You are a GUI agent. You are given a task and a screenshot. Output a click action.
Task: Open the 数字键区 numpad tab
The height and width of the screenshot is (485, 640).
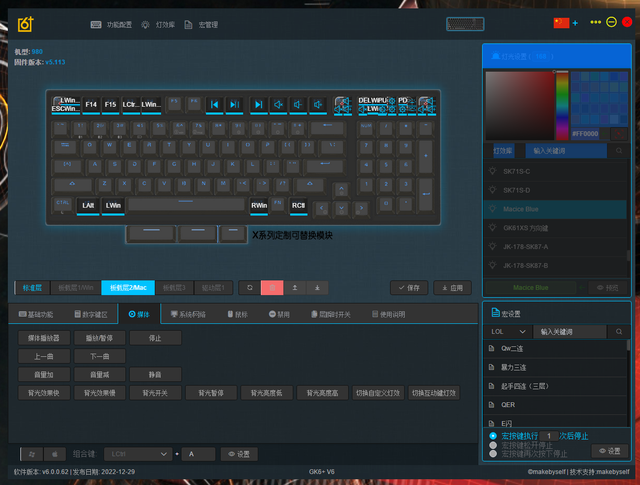coord(91,314)
